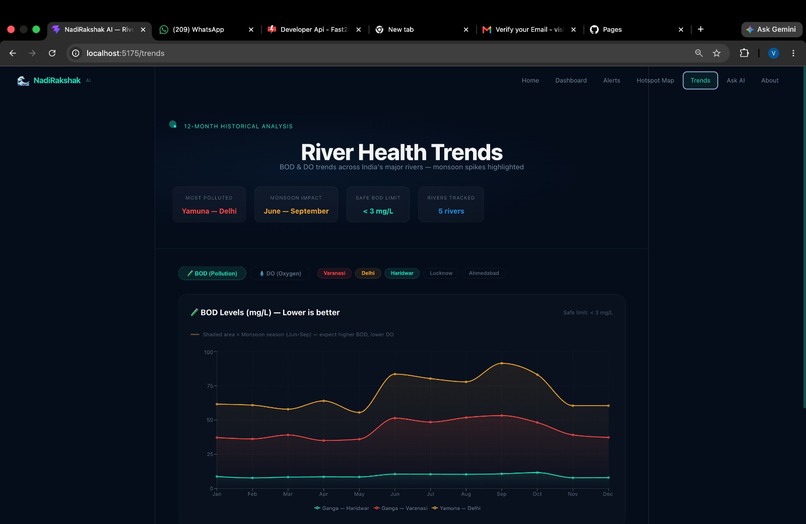Click the 12-MONTH HISTORICAL ANALYSIS label
The image size is (806, 524).
click(x=238, y=127)
